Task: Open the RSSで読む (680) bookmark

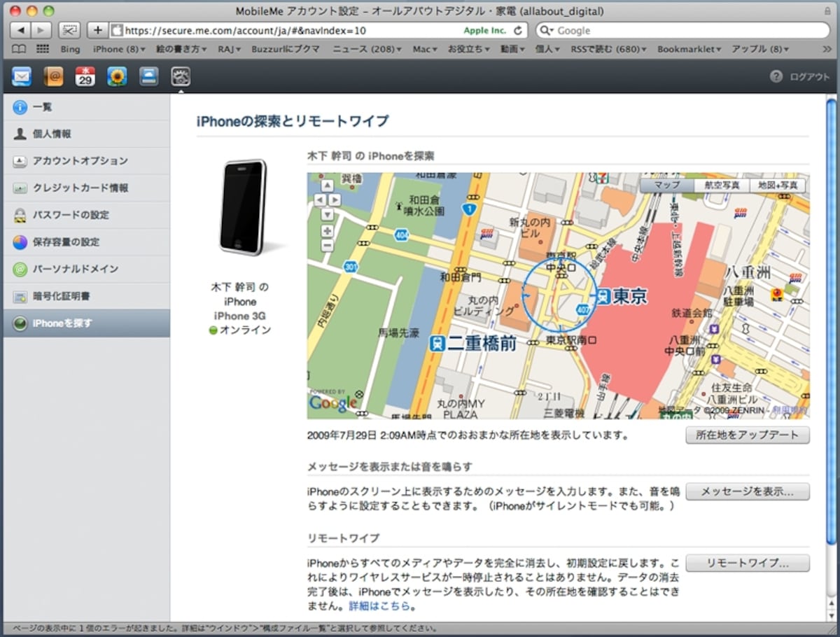Action: [608, 49]
